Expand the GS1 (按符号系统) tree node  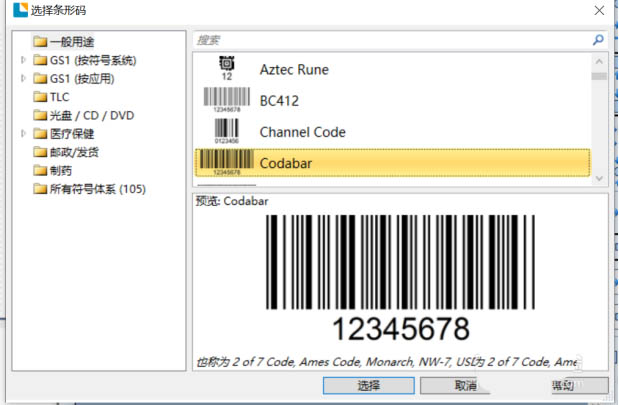pyautogui.click(x=23, y=60)
